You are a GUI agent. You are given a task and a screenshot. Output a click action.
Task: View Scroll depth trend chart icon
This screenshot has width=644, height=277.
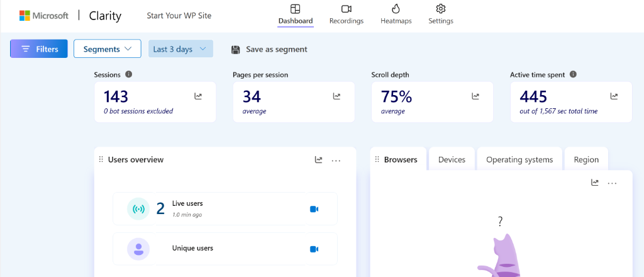(x=475, y=96)
